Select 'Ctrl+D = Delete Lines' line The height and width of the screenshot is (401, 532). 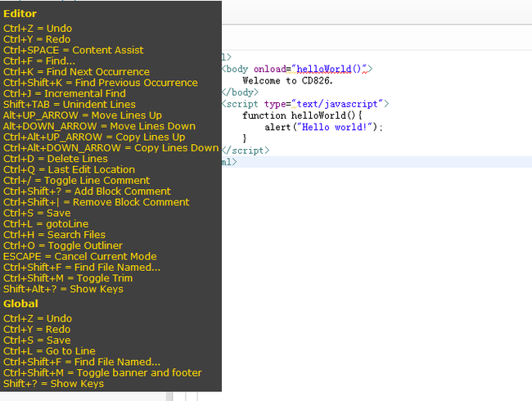56,159
